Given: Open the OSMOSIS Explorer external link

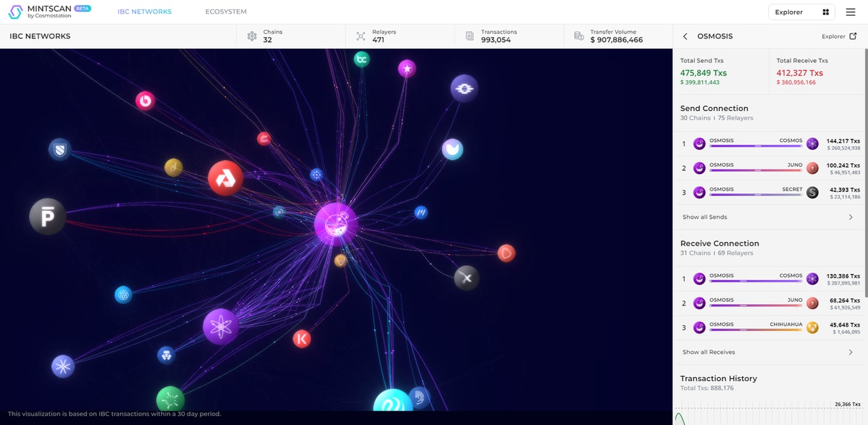Looking at the screenshot, I should (839, 36).
